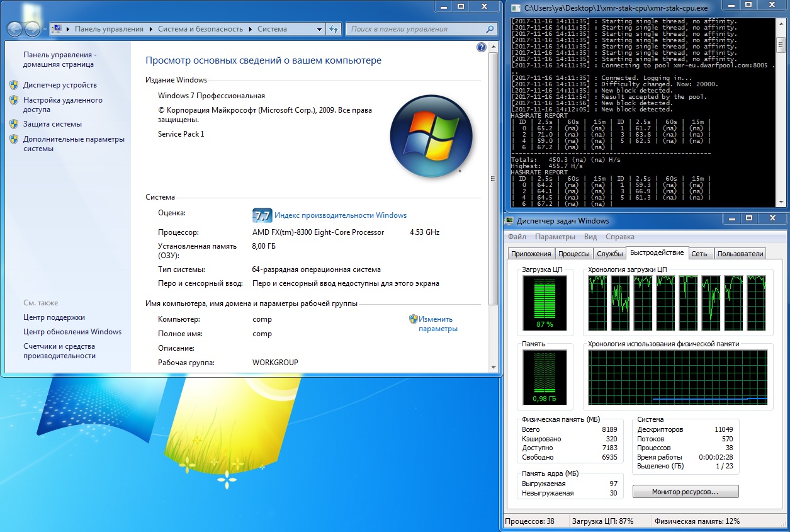Click the Время работы 0:00:02:28 value

point(716,457)
